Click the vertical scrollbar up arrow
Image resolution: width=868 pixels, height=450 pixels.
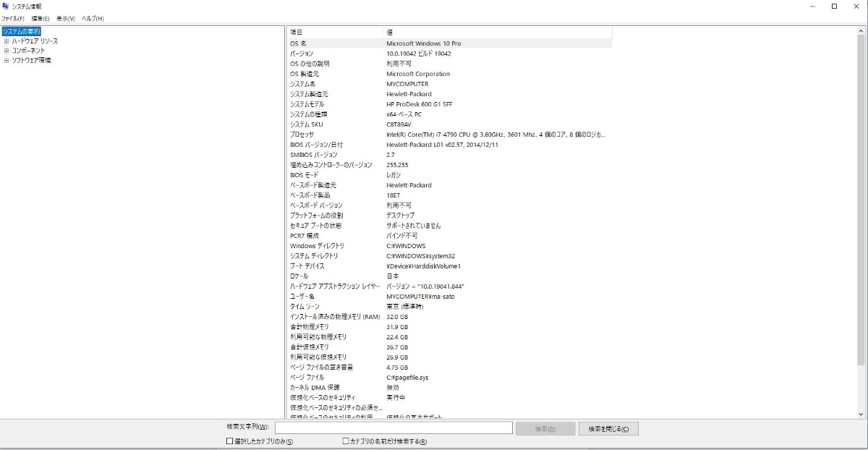[860, 32]
